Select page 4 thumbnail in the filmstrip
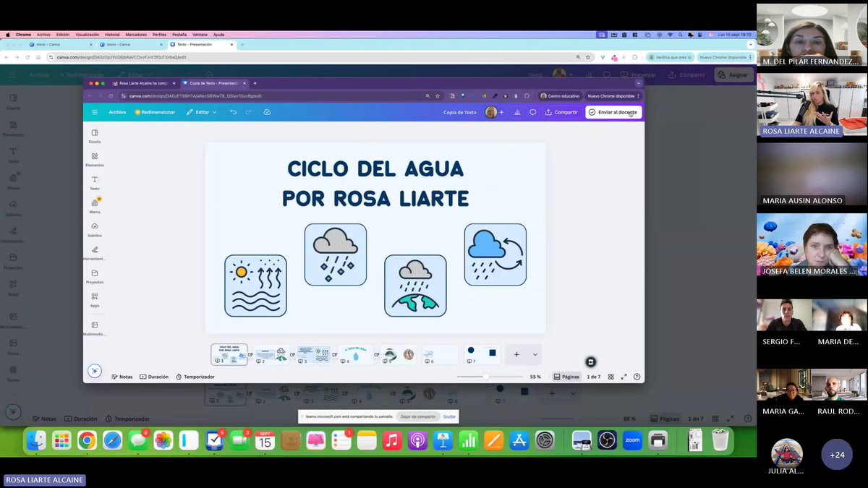 pyautogui.click(x=355, y=354)
